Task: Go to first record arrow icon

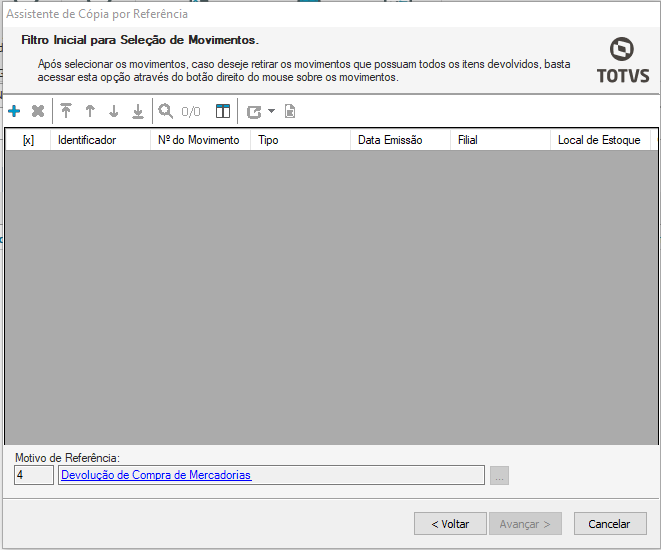Action: pyautogui.click(x=66, y=111)
